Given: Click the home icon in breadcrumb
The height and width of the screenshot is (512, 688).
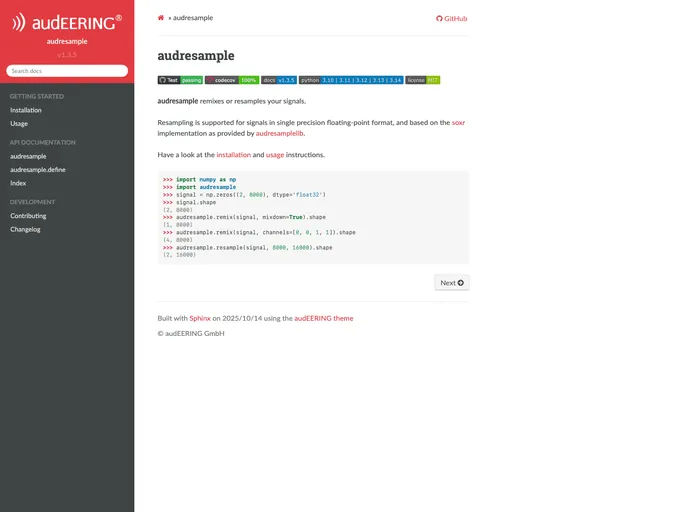Looking at the screenshot, I should tap(161, 18).
